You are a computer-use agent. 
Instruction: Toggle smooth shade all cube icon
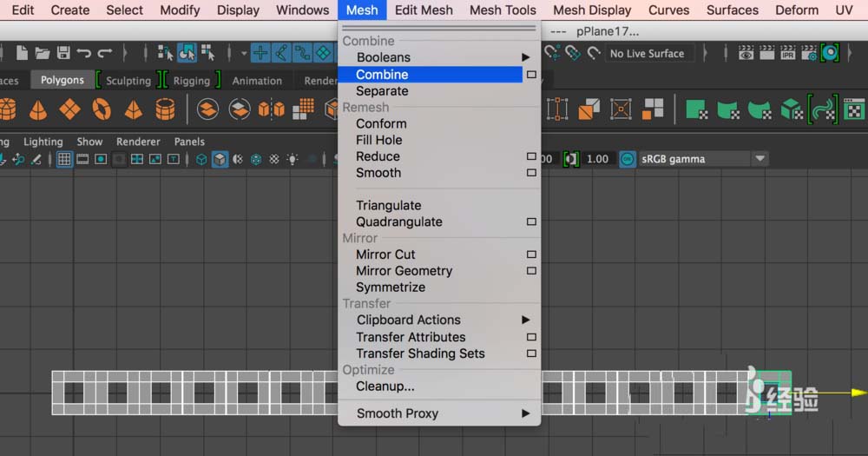pyautogui.click(x=220, y=160)
